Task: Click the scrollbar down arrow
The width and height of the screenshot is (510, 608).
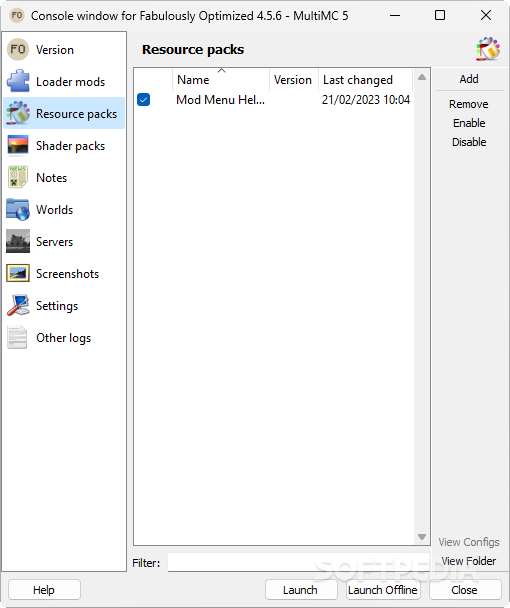Action: (x=422, y=537)
